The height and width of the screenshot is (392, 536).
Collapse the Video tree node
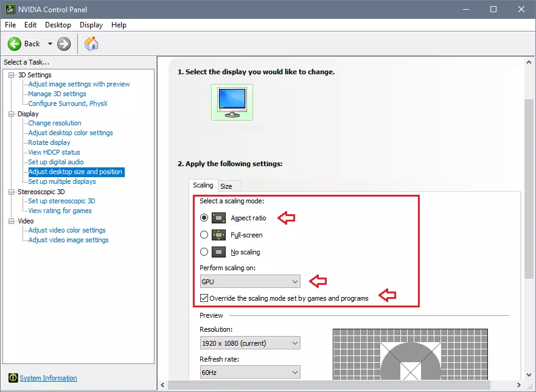click(x=12, y=221)
